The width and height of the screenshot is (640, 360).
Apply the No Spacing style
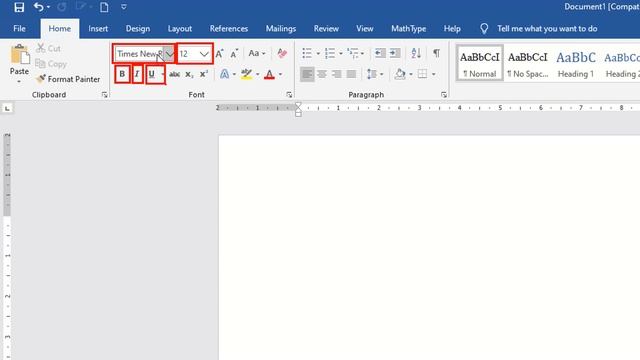tap(527, 63)
